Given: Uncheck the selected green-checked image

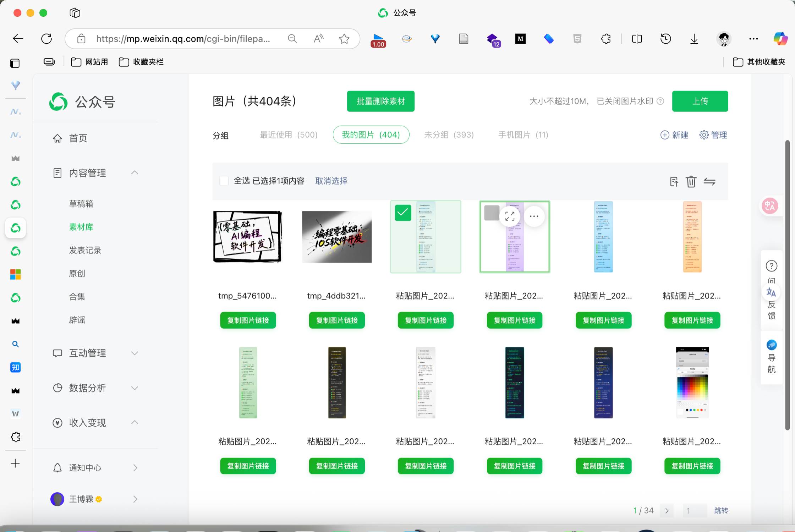Looking at the screenshot, I should 403,213.
